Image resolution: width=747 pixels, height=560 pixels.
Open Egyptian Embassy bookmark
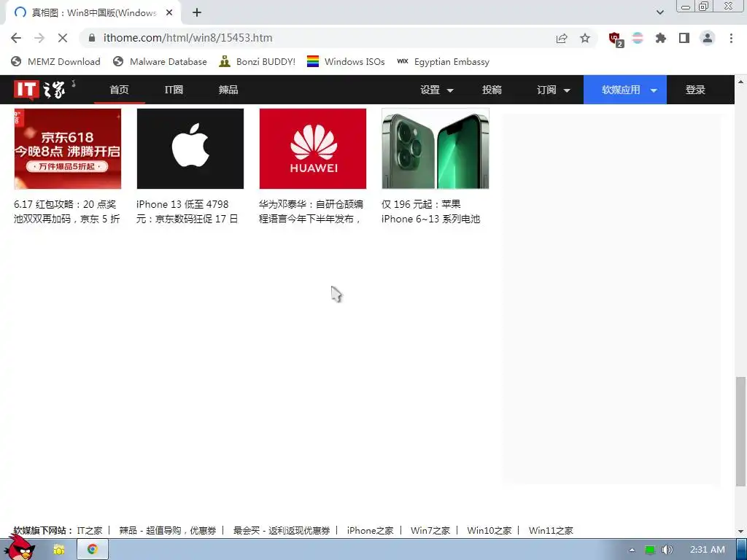click(443, 61)
